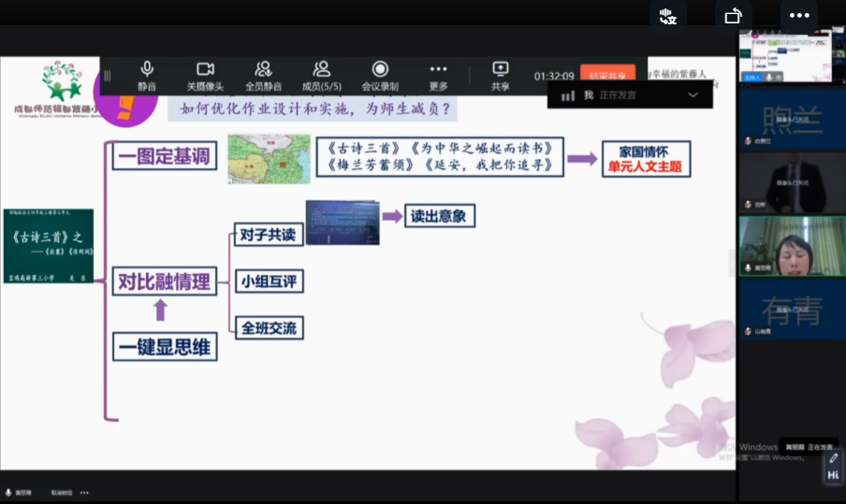Expand the bottom bar three-dot options
This screenshot has height=504, width=846.
84,492
